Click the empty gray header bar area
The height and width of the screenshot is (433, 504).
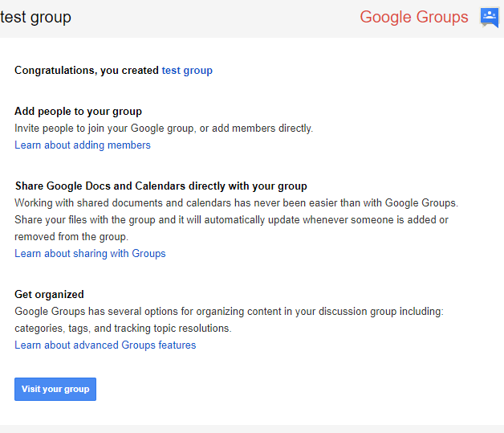click(217, 17)
